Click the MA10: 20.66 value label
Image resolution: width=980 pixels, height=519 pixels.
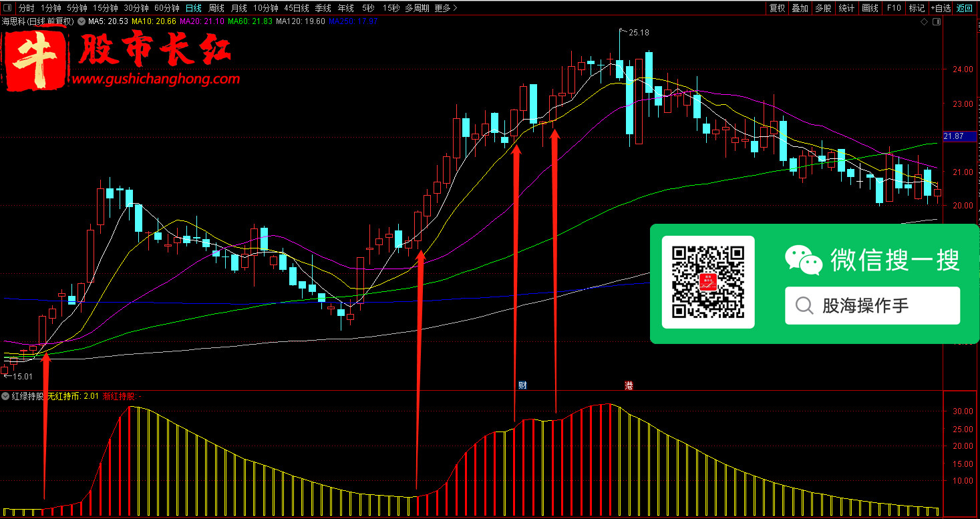coord(154,21)
